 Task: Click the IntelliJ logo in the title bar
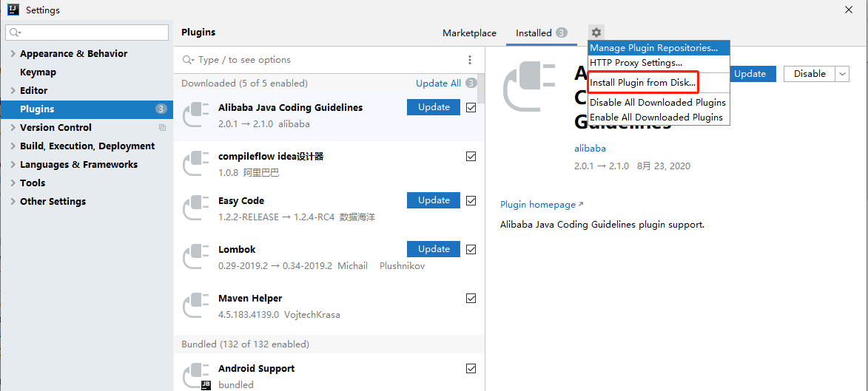pyautogui.click(x=14, y=10)
